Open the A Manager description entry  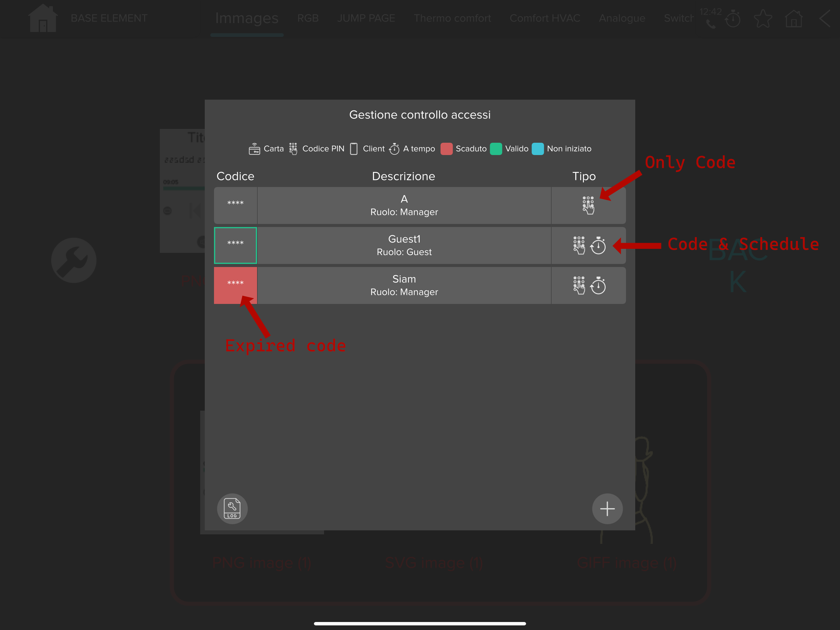(x=404, y=205)
